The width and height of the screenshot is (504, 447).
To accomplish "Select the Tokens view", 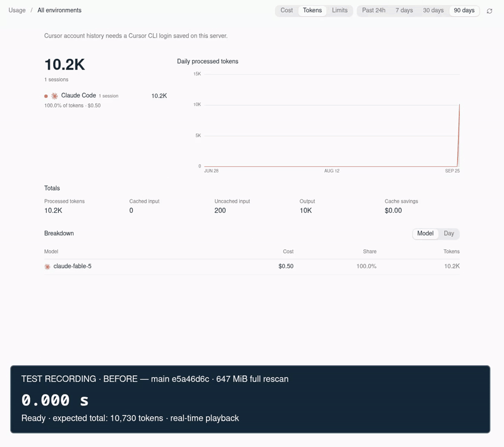I will [312, 10].
